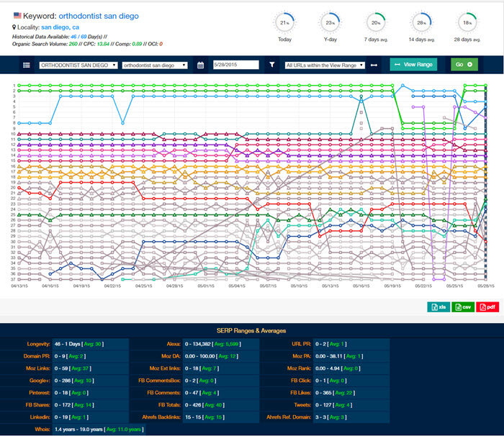Viewport: 504px width, 436px height.
Task: Click the Google+ 0 - 286 value
Action: tap(74, 381)
